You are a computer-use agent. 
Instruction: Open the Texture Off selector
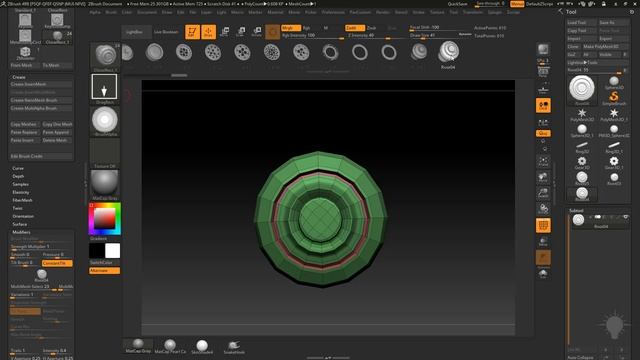coord(104,152)
